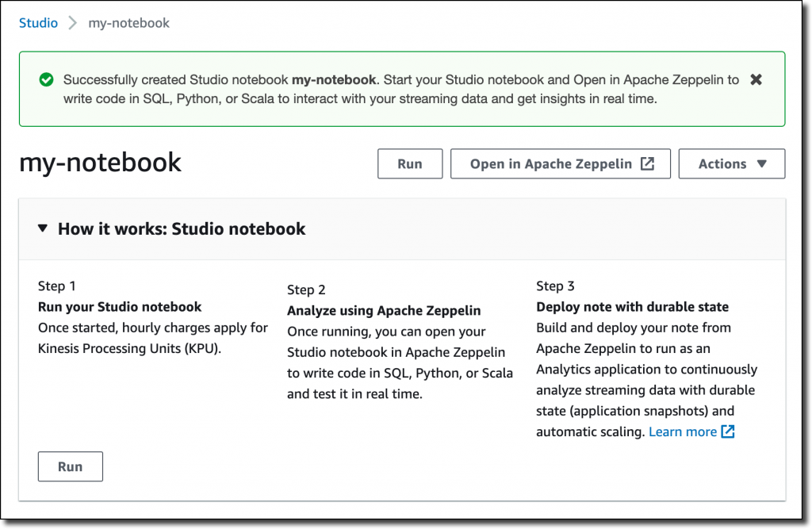Open the Actions menu
812x529 pixels.
click(731, 163)
